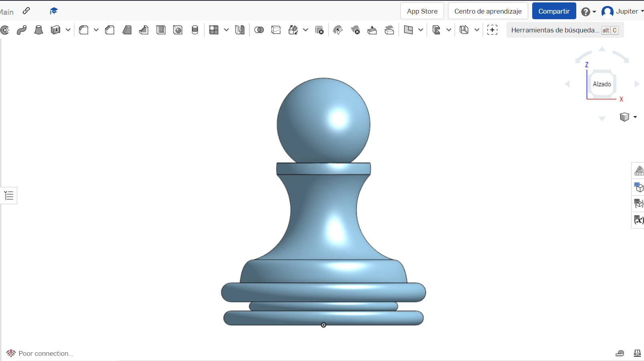This screenshot has height=361, width=644.
Task: Click the measure icon in the status bar
Action: click(x=620, y=353)
